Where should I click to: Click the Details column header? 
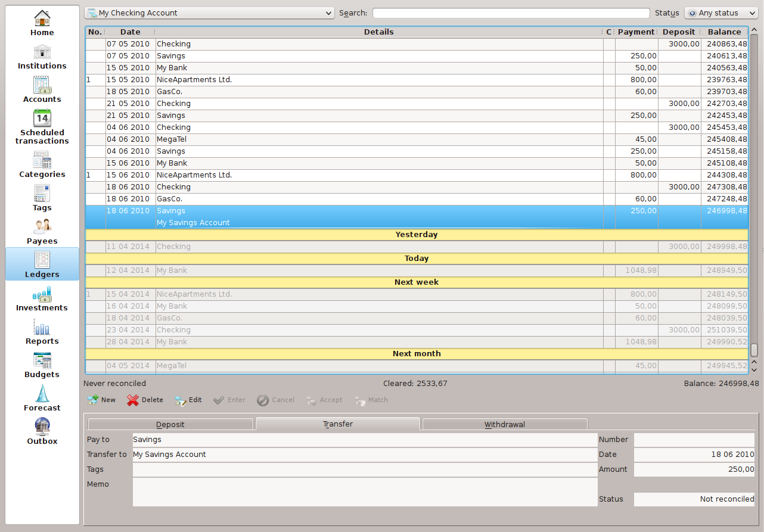[x=379, y=32]
